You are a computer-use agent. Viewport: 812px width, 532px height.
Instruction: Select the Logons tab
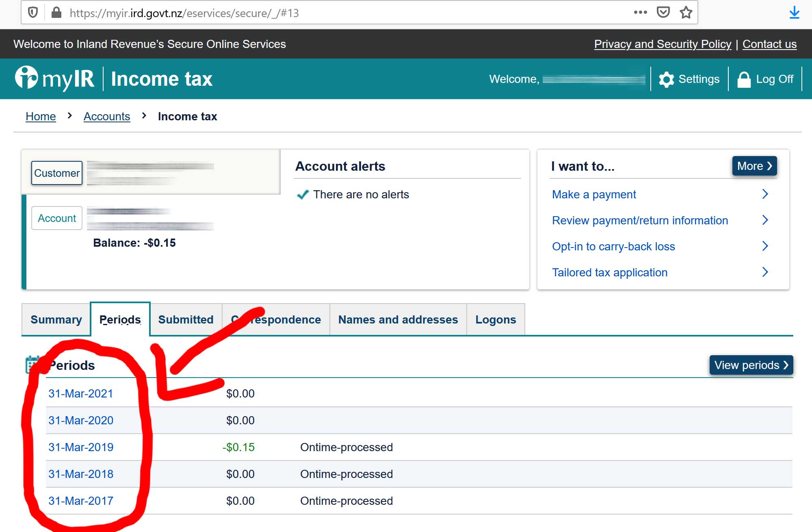tap(496, 319)
